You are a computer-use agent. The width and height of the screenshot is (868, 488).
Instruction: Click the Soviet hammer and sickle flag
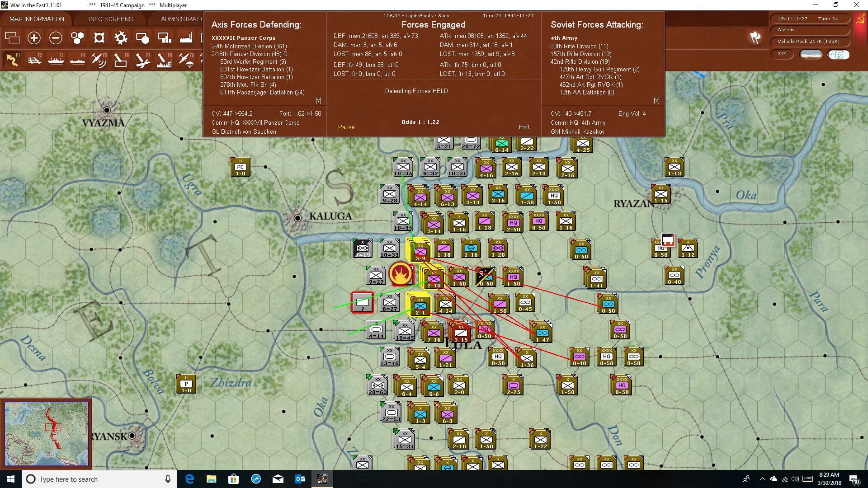coord(860,19)
